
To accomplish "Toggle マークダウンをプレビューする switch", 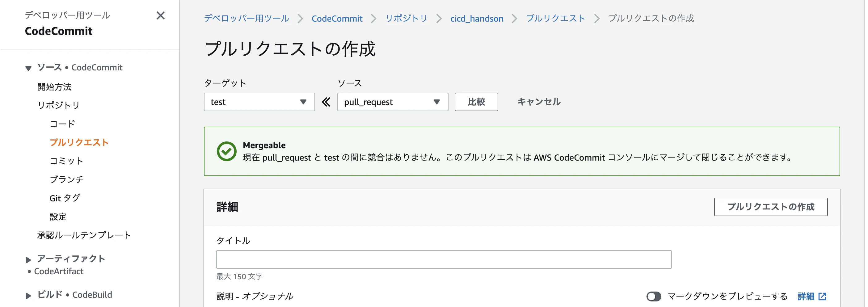I will coord(654,296).
